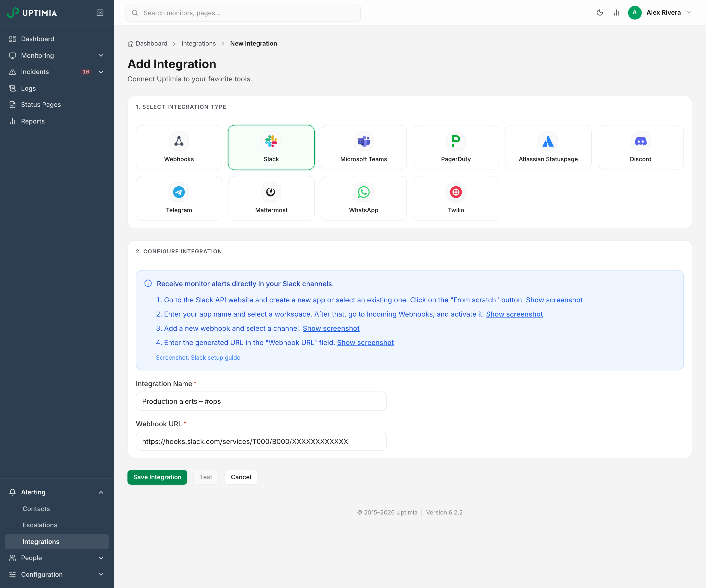Pick Atlassian Statuspage integration
706x588 pixels.
[548, 147]
